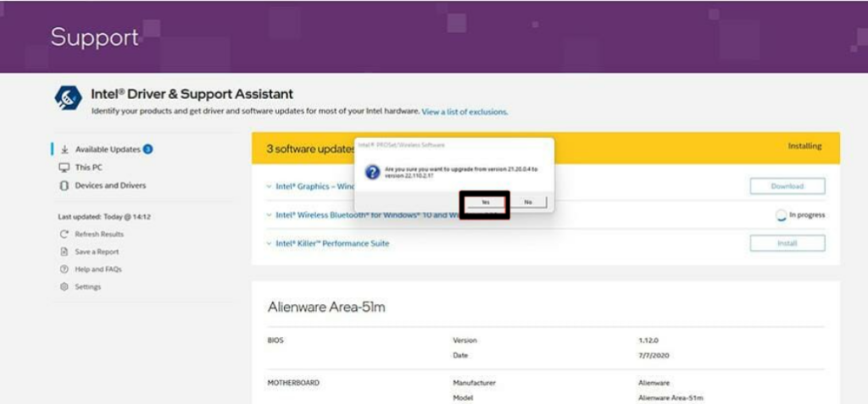Click the Intel Driver & Support Assistant logo
This screenshot has width=868, height=404.
(x=68, y=98)
